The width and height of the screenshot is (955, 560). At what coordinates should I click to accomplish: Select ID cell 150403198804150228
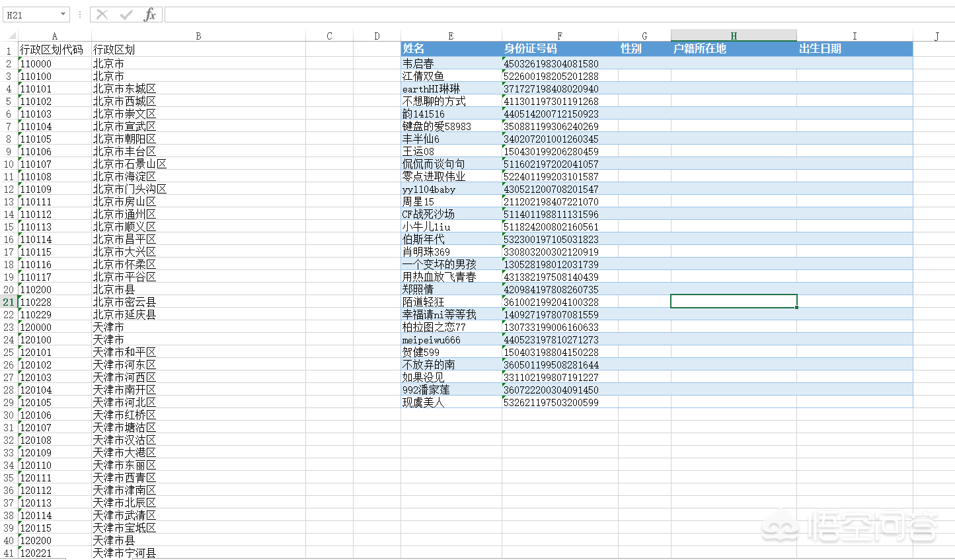pos(560,352)
